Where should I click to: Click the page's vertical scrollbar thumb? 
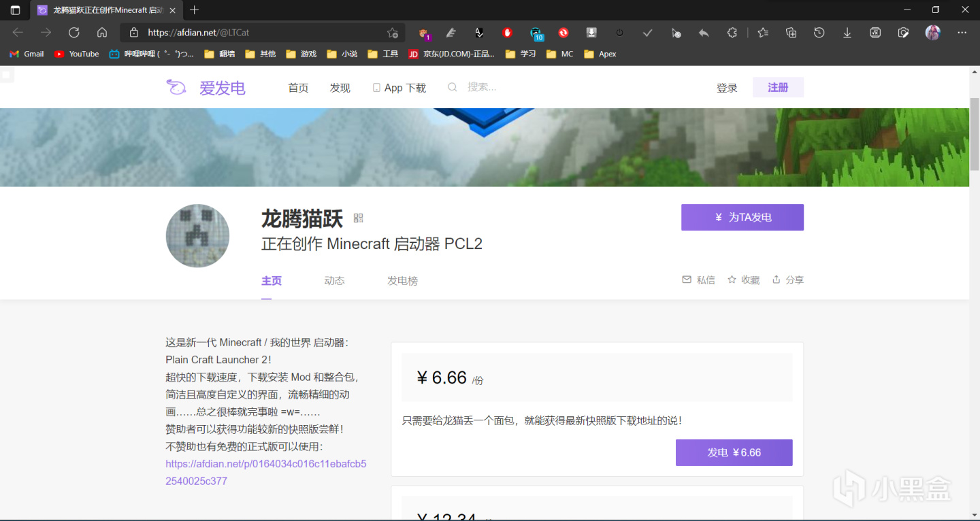coord(975,135)
